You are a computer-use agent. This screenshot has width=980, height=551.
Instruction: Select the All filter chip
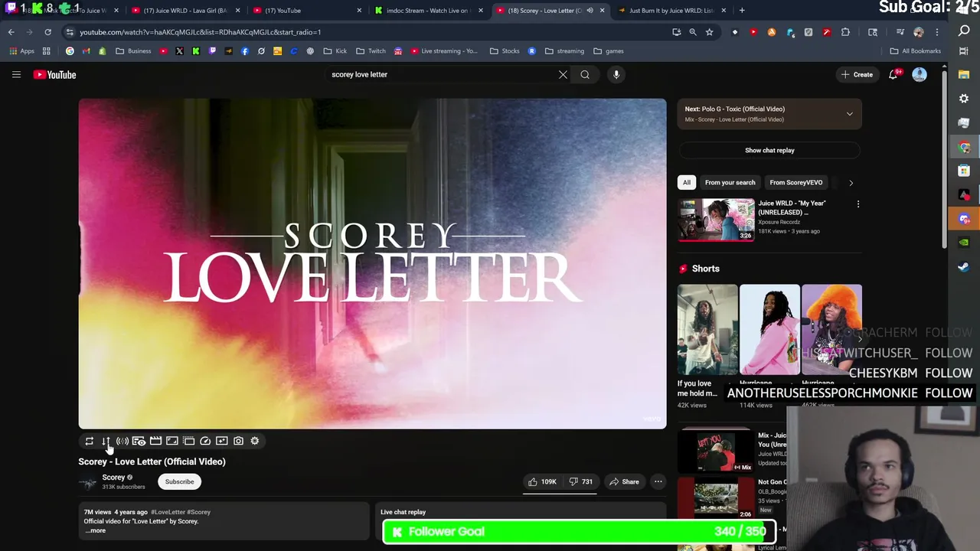point(687,182)
